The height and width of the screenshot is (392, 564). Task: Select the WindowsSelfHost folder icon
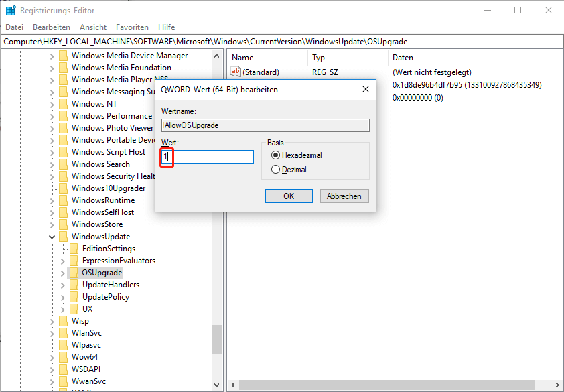(x=64, y=212)
